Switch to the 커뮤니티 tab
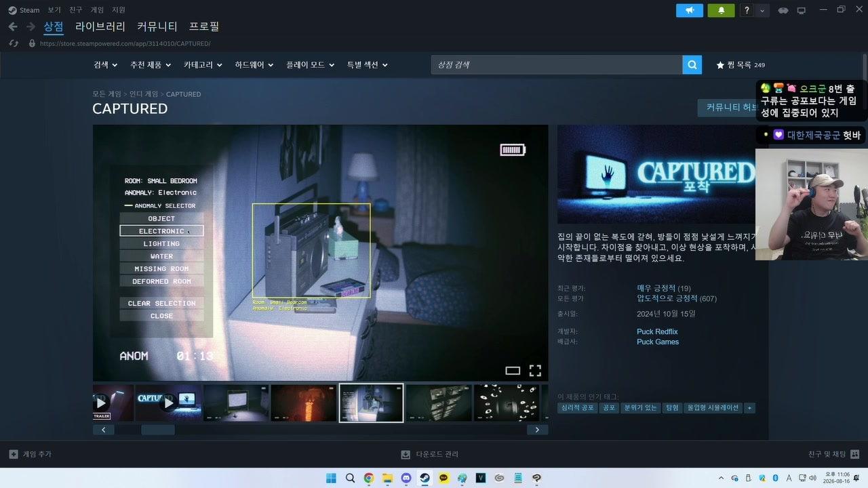 pyautogui.click(x=157, y=26)
